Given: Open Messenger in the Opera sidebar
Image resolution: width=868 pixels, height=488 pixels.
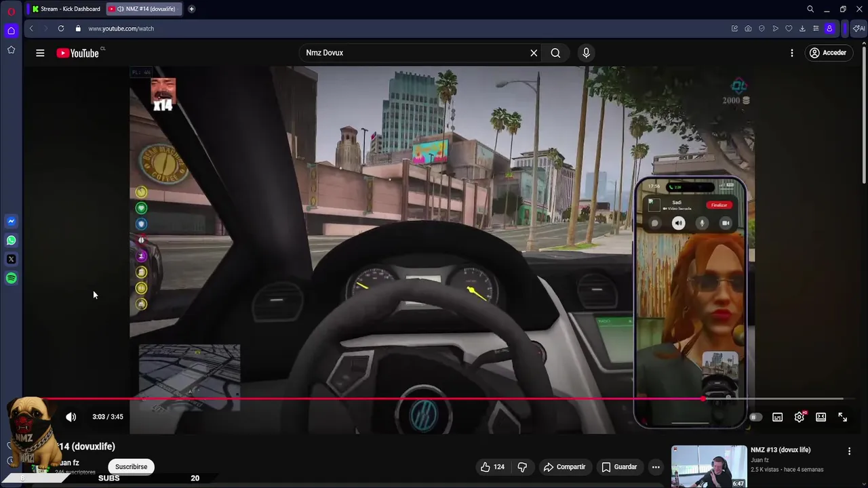Looking at the screenshot, I should [11, 221].
